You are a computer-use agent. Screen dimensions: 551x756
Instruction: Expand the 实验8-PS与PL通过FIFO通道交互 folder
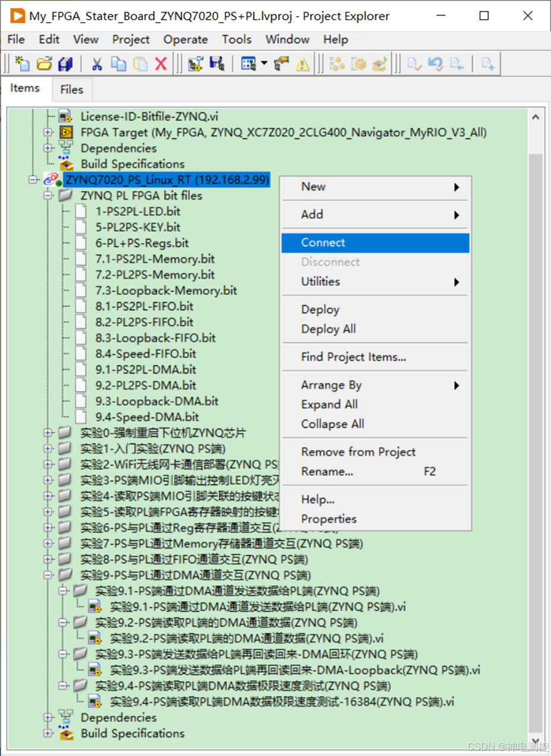coord(48,560)
